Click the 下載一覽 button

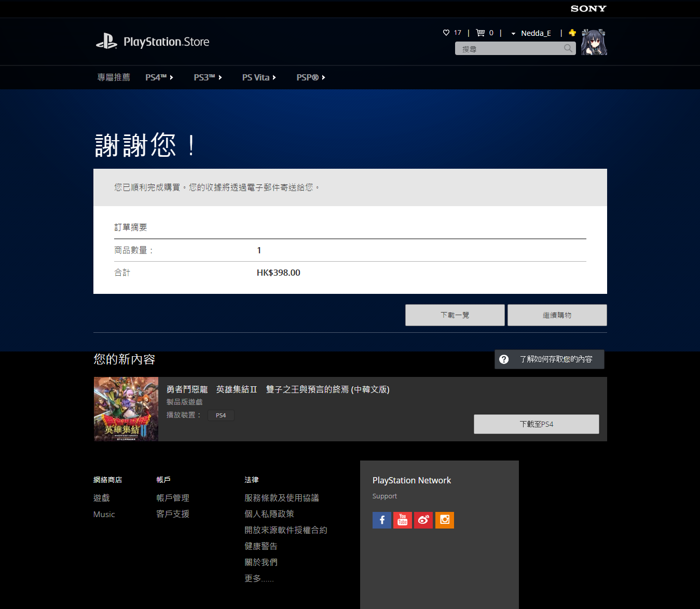tap(455, 315)
